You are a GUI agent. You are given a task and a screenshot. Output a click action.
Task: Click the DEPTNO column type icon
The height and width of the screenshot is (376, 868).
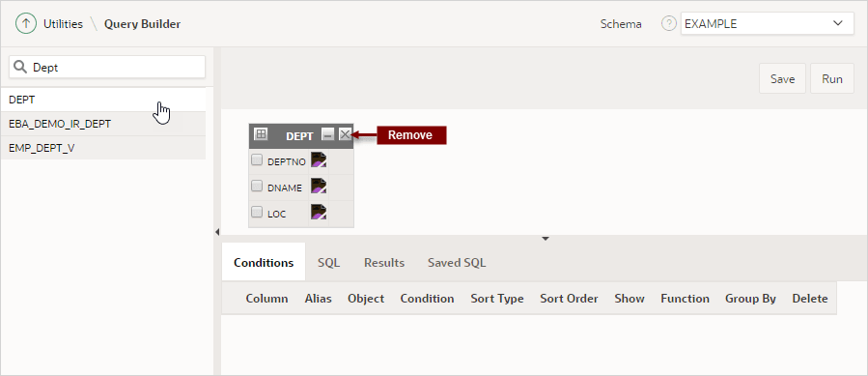click(319, 160)
